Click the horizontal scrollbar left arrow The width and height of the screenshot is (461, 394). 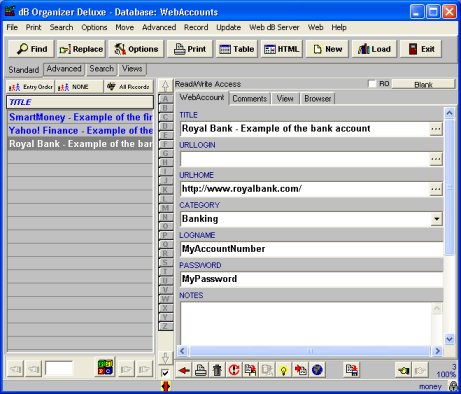pos(182,351)
